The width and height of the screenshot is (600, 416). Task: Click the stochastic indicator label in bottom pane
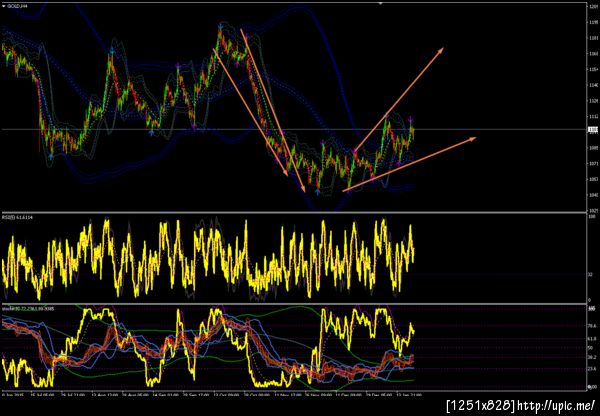tap(27, 308)
